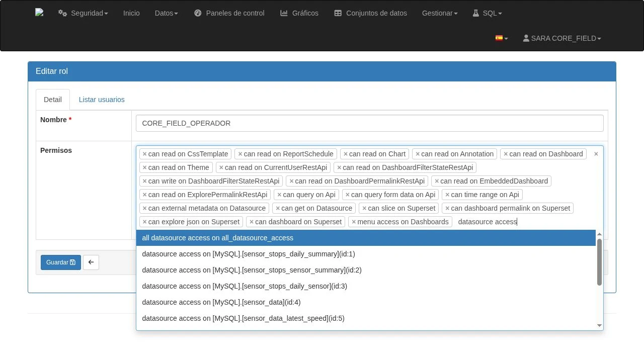Viewport: 644px width, 362px height.
Task: Go to Inicio page
Action: pos(131,13)
